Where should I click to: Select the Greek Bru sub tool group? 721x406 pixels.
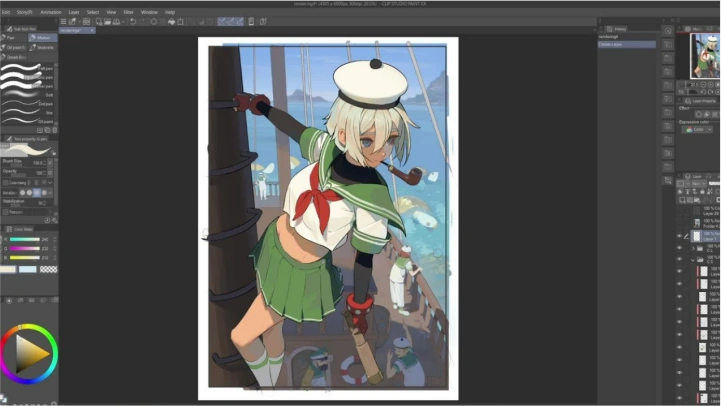click(x=14, y=57)
